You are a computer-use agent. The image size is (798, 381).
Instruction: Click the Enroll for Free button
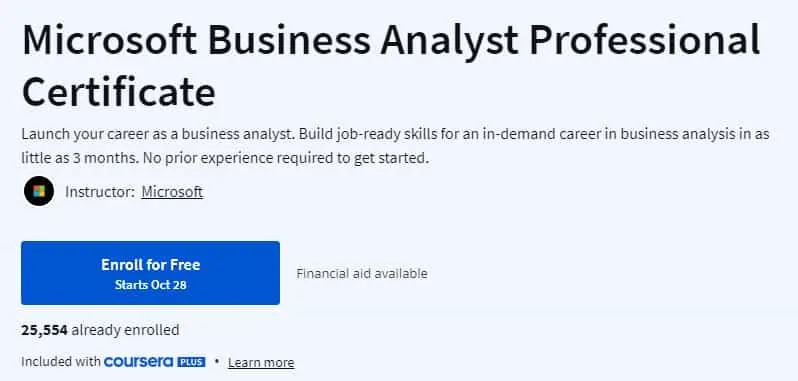coord(150,273)
